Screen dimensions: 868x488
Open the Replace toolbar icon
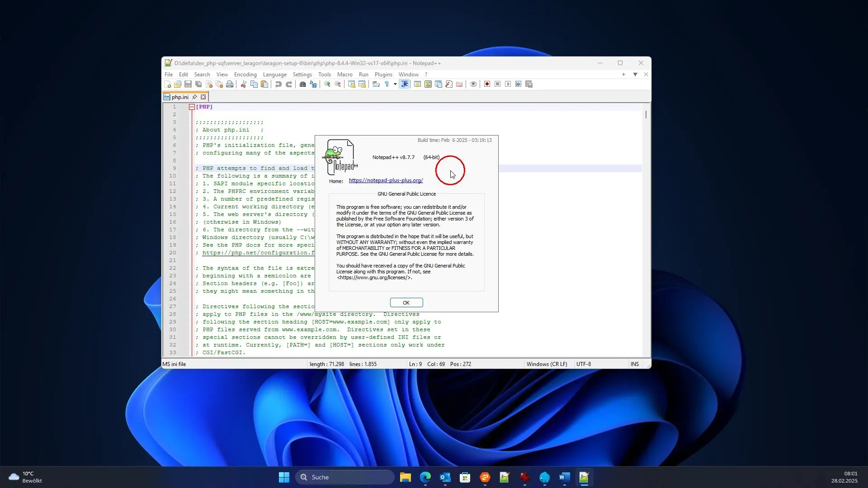pos(313,84)
